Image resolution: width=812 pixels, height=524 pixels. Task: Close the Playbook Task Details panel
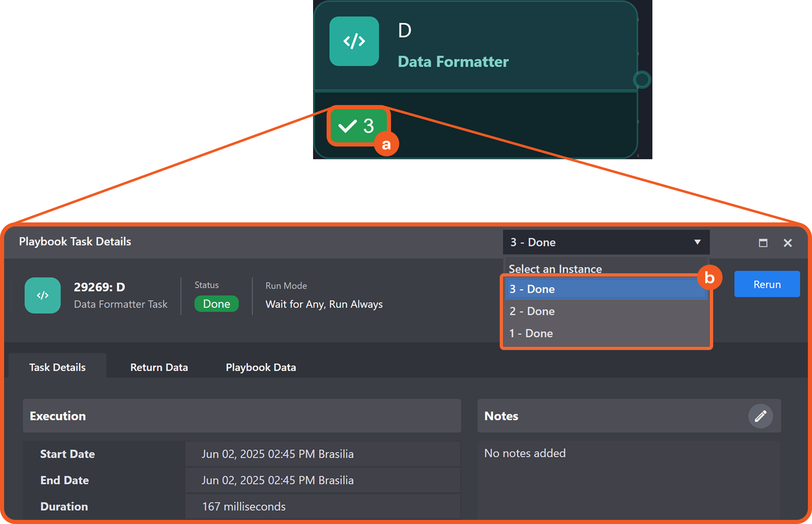point(787,243)
